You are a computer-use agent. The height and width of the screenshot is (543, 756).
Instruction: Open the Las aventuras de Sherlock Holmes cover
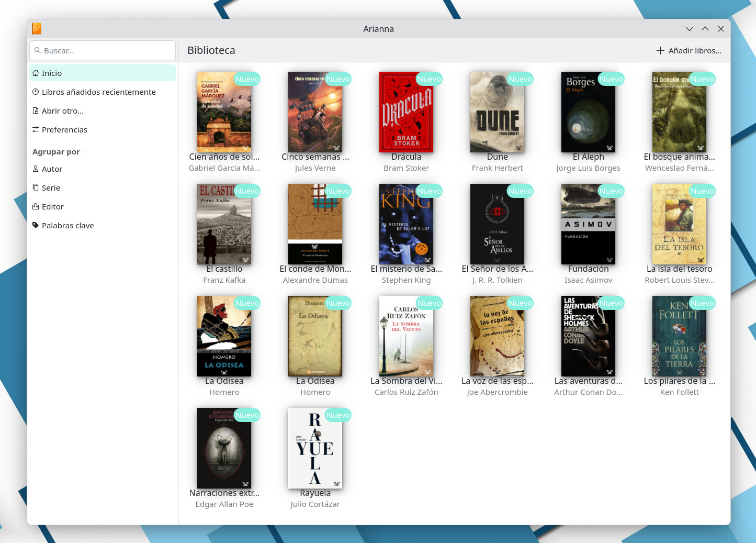point(588,336)
